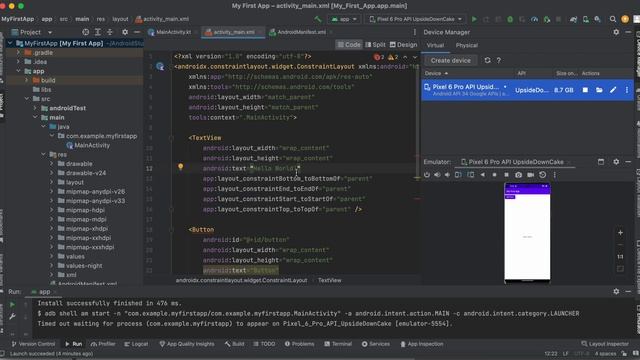Select the Virtual tab in Device Manager
Screen dimensions: 640x360
point(435,45)
